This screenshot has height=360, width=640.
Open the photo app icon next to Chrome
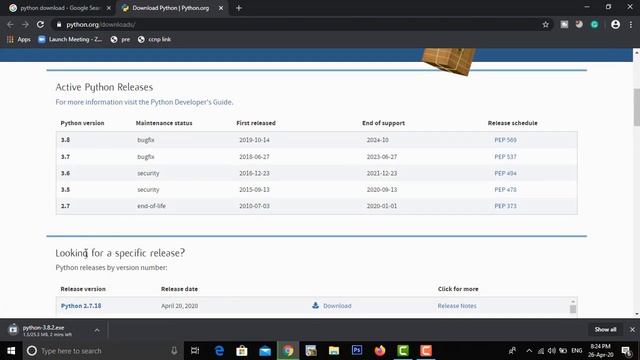point(311,351)
